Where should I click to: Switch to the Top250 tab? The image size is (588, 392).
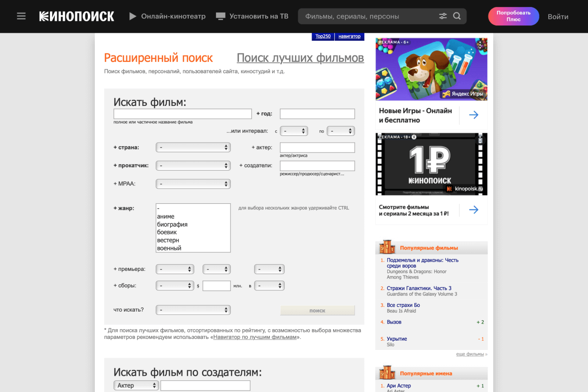(323, 36)
